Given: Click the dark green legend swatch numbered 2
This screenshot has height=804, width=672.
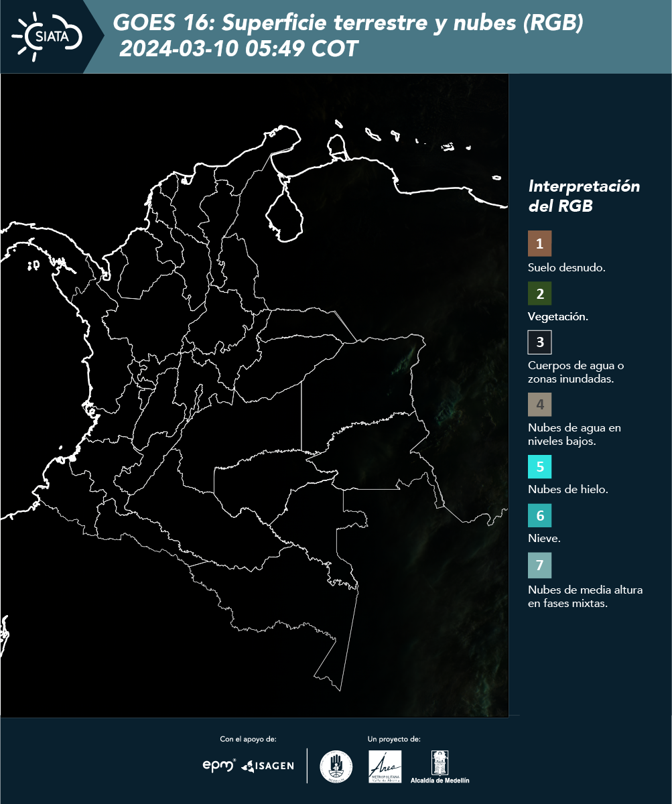Looking at the screenshot, I should click(539, 293).
